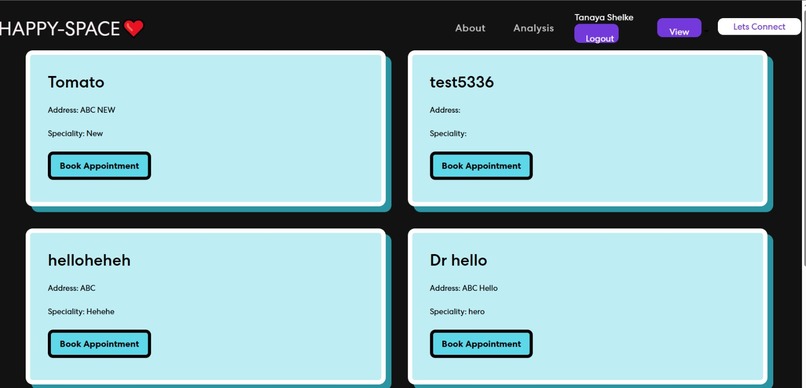Go to the About page
The width and height of the screenshot is (806, 388).
(x=470, y=28)
